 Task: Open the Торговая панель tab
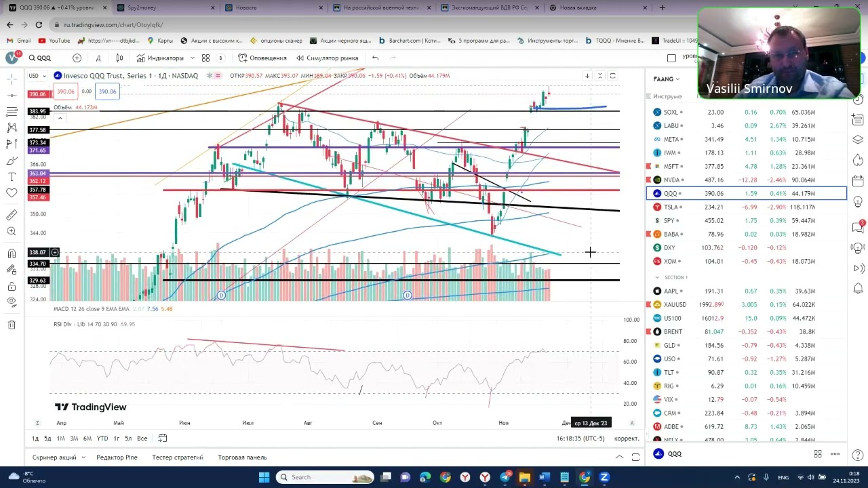[242, 457]
